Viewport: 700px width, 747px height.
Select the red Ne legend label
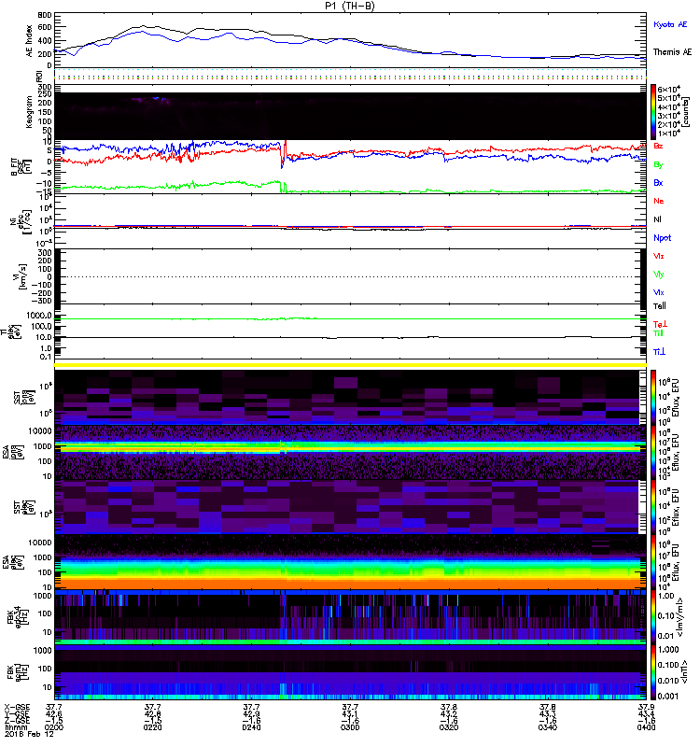click(659, 201)
